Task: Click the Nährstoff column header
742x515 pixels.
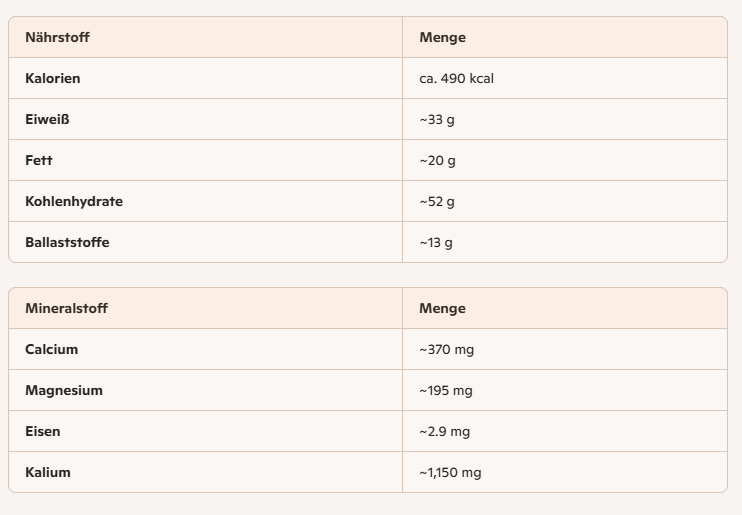Action: point(57,38)
